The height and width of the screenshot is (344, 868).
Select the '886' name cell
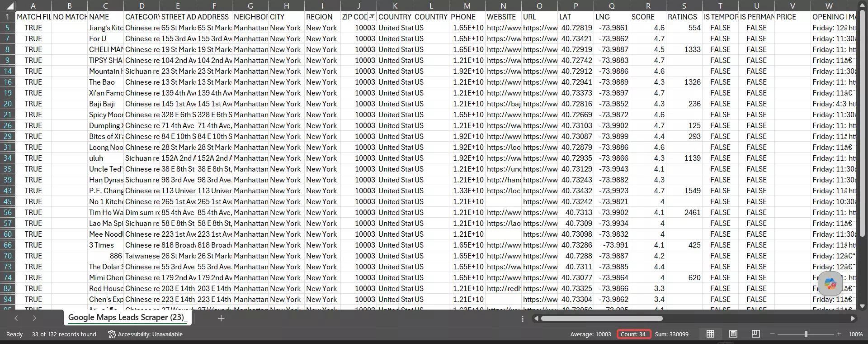[105, 256]
